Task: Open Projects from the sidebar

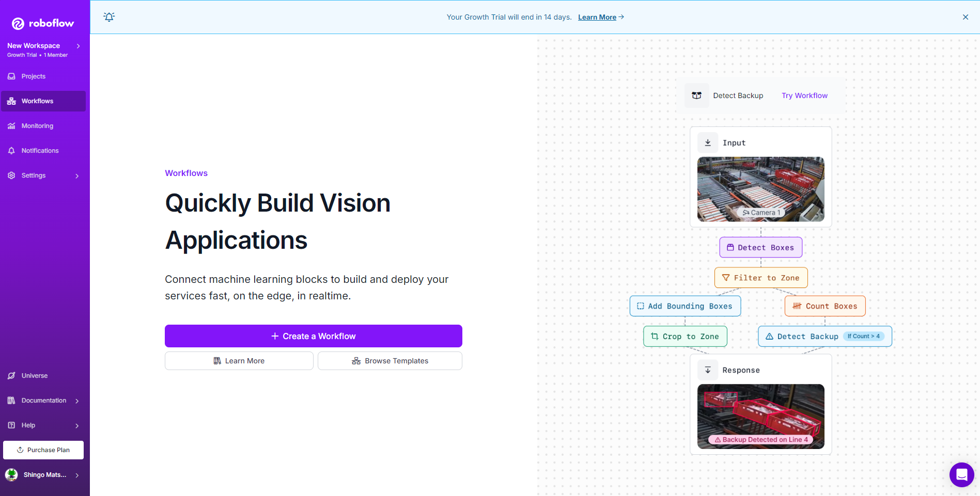Action: click(x=43, y=76)
